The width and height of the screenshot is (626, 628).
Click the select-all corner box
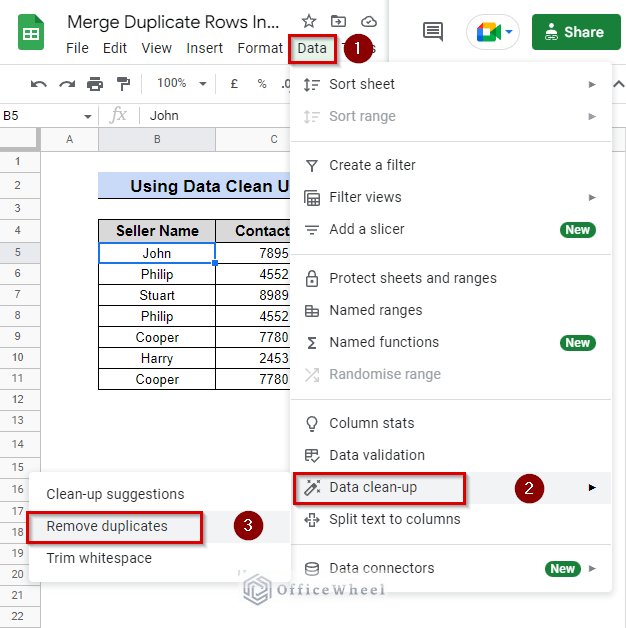click(19, 139)
